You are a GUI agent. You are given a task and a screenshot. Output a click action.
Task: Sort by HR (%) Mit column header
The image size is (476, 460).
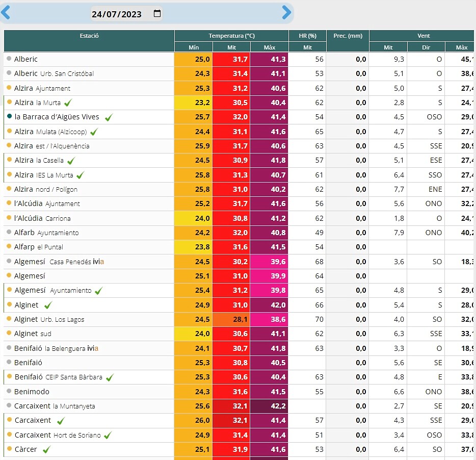[307, 47]
